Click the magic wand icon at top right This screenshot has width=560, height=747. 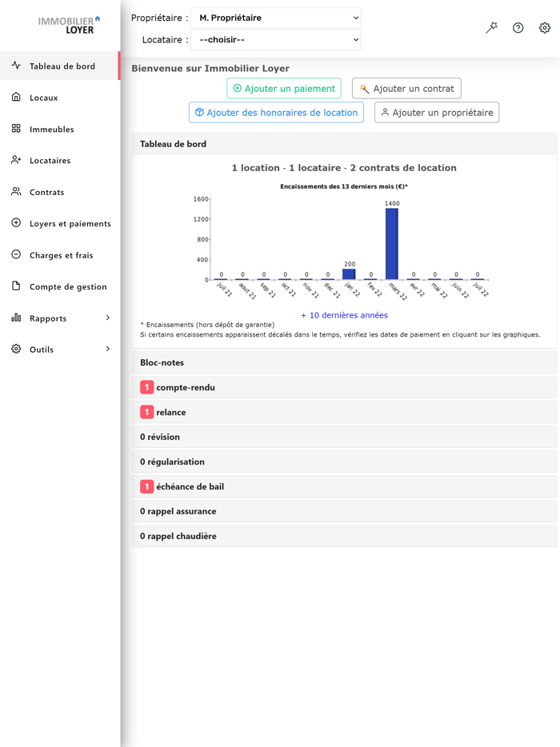pyautogui.click(x=491, y=27)
